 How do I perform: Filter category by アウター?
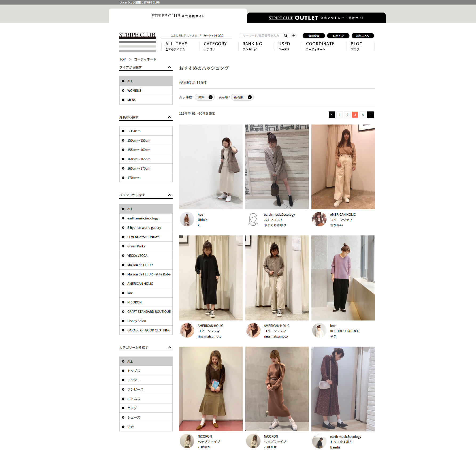(146, 380)
